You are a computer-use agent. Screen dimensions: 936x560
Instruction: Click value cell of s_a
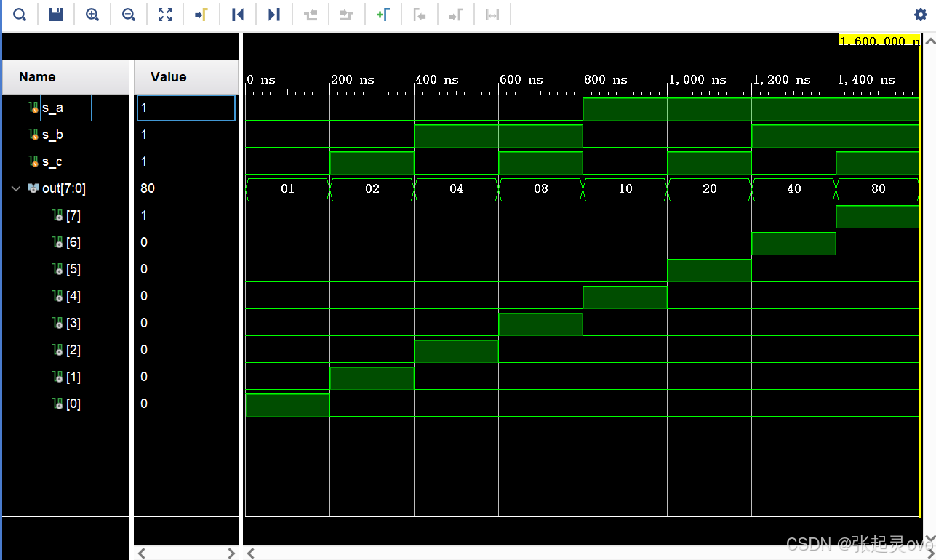tap(186, 108)
